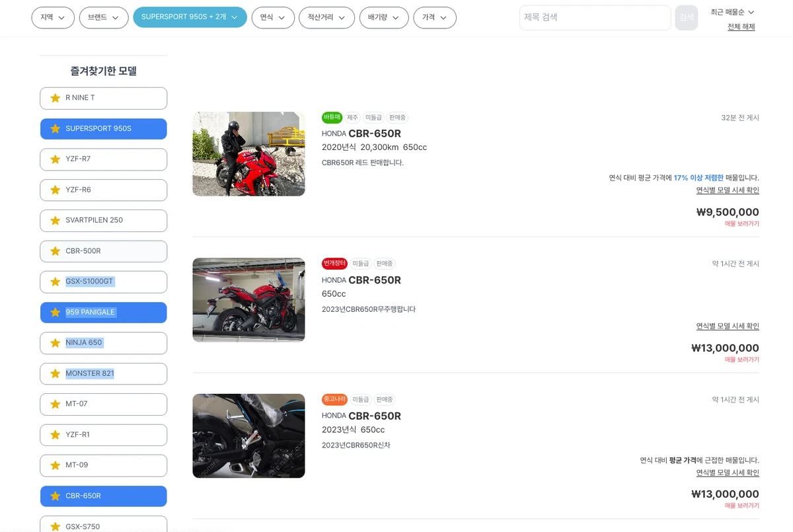Click the 제목 검색 search input field
793x532 pixels.
pos(595,18)
